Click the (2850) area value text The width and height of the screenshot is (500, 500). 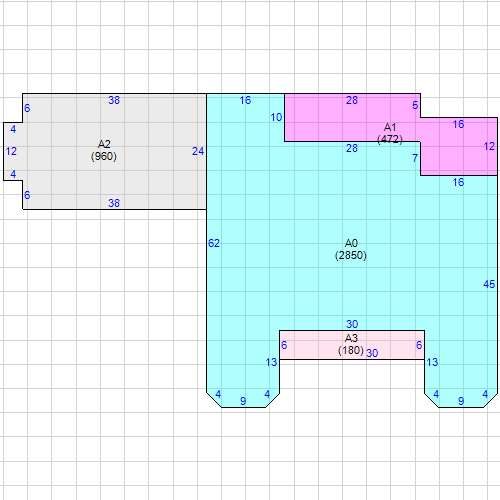(x=351, y=255)
